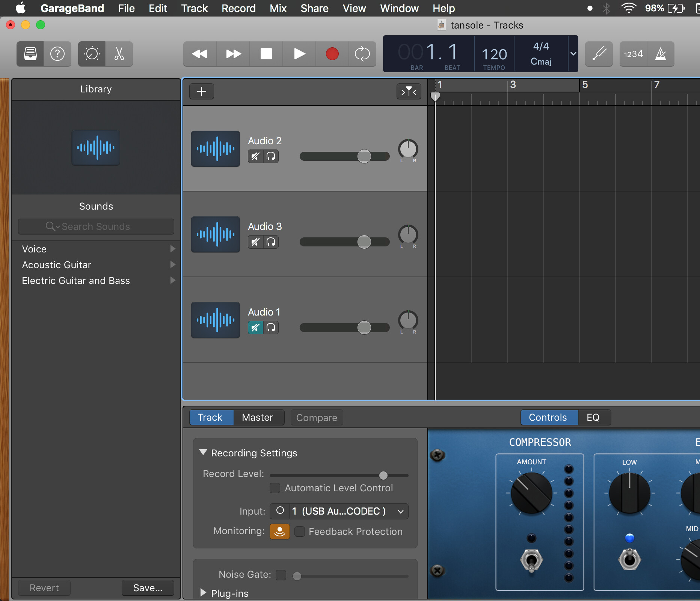
Task: Solo the Audio 3 track headphones
Action: pos(271,242)
